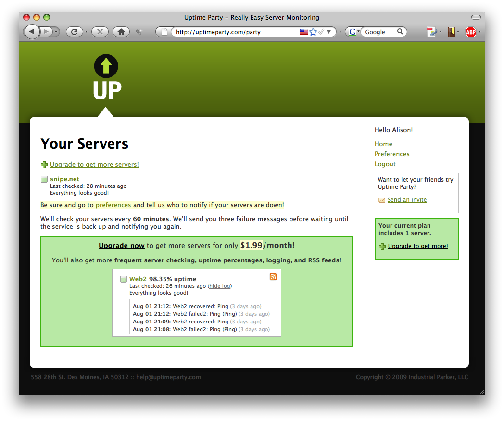Open the address bar history dropdown arrow

(329, 32)
